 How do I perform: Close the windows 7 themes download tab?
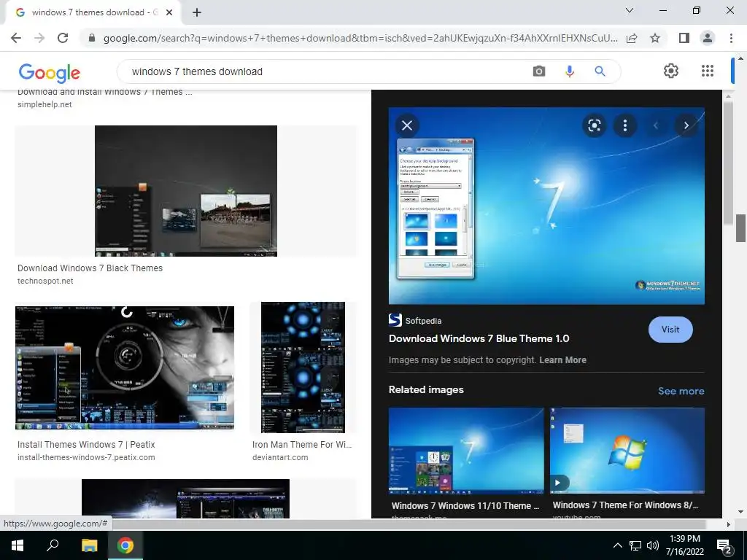(169, 13)
